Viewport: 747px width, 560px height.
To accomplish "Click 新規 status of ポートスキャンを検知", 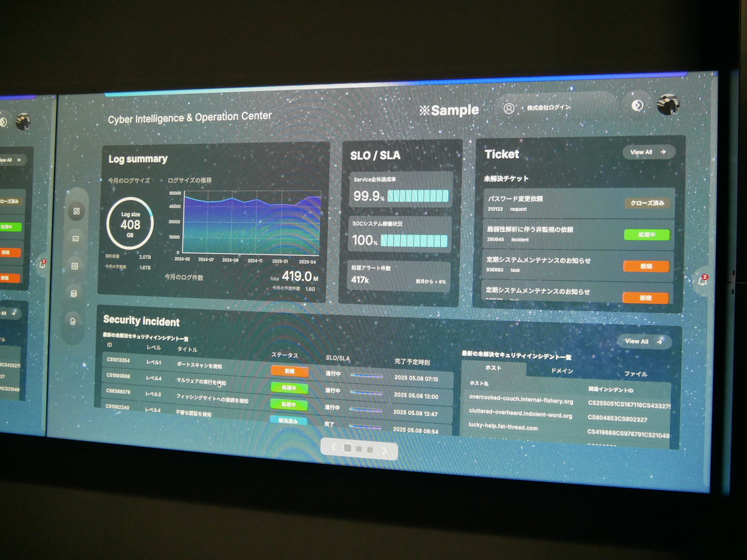I will (x=289, y=371).
